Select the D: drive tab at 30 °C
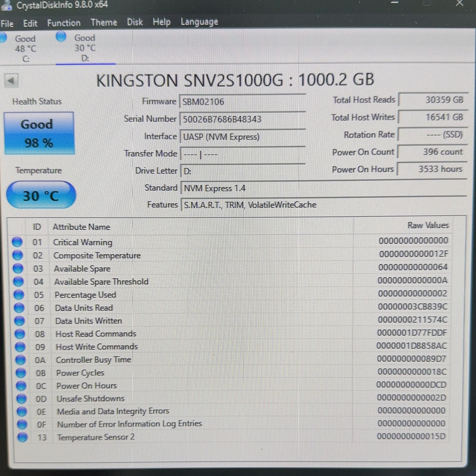Screen dimensions: 476x476 85,48
